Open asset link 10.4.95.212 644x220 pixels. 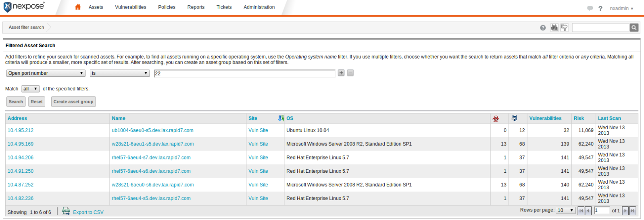pyautogui.click(x=21, y=130)
